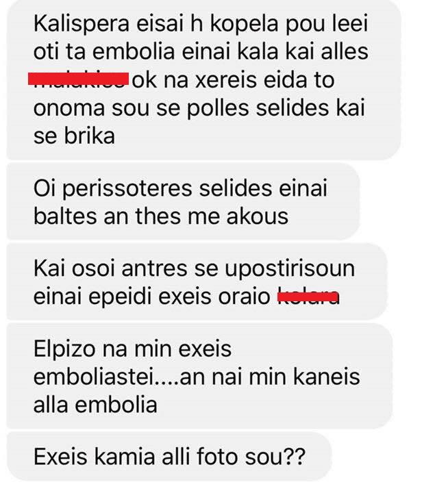
Task: Click the double question marks after "sou"
Action: (295, 456)
